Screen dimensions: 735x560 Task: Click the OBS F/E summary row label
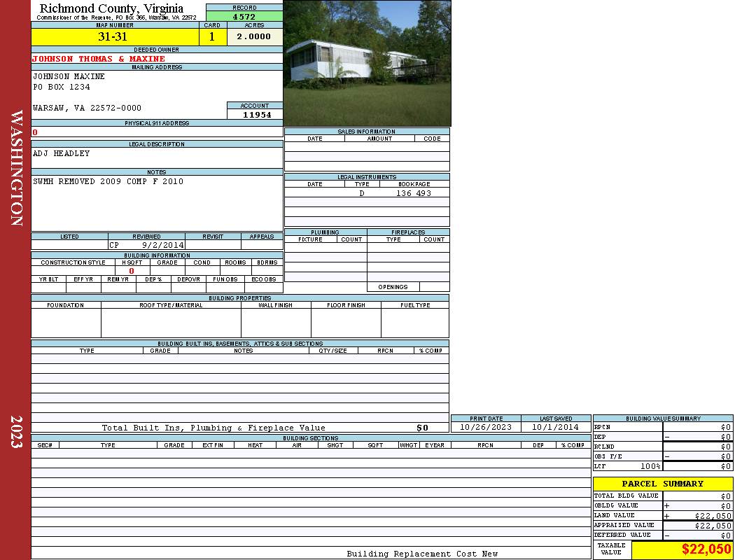tap(608, 456)
